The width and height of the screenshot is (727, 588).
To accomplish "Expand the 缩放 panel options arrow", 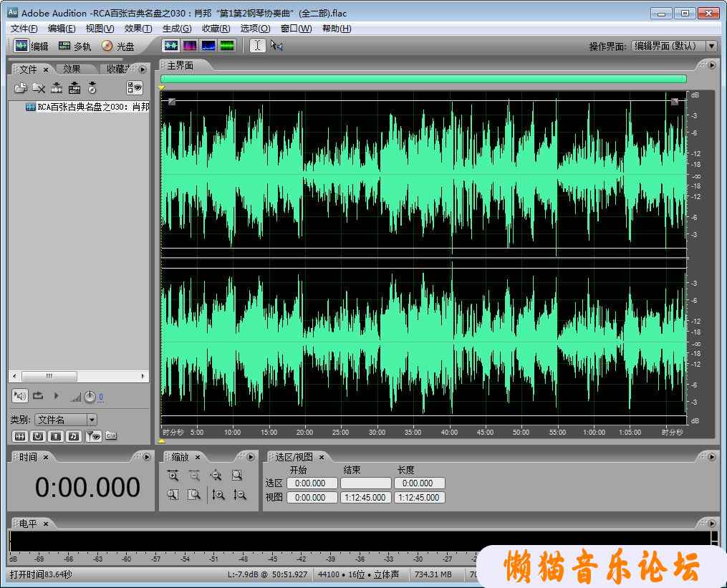I will pos(251,457).
